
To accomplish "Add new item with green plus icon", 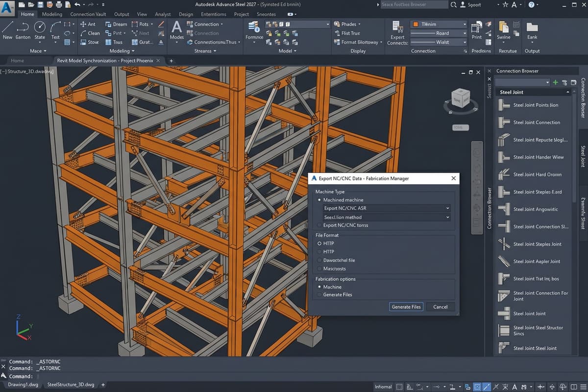I will [555, 82].
